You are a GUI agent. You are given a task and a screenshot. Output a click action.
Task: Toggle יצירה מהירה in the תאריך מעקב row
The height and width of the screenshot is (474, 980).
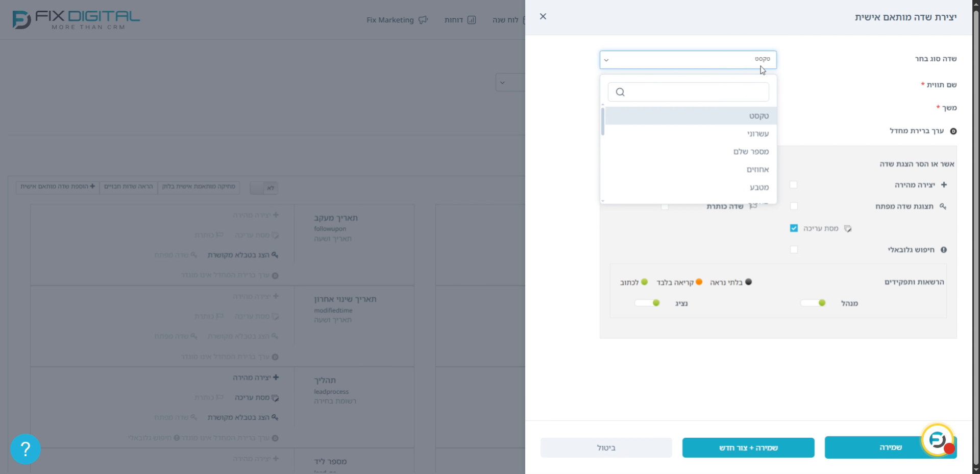pos(256,215)
